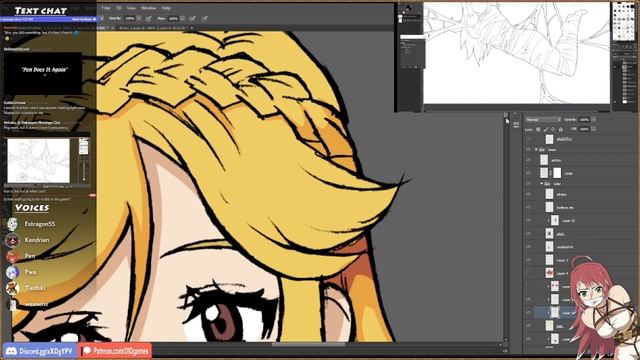Image resolution: width=640 pixels, height=360 pixels.
Task: Toggle visibility of Layer 12
Action: point(529,220)
